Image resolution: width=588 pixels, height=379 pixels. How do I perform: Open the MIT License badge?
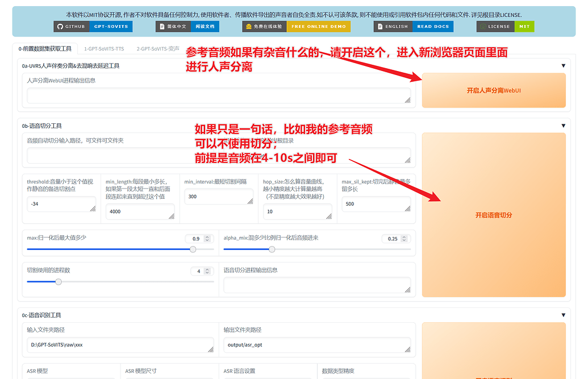pos(505,27)
